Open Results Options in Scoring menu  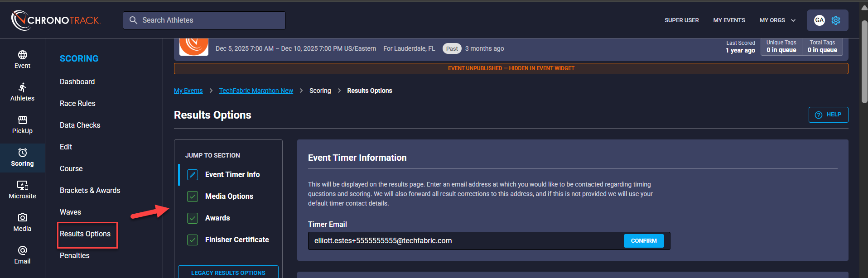click(x=85, y=234)
